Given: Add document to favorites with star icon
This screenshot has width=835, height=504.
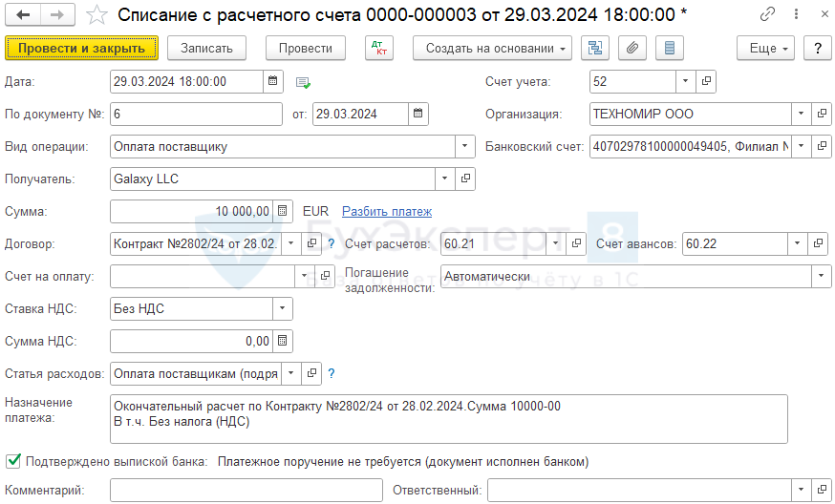Looking at the screenshot, I should point(96,15).
